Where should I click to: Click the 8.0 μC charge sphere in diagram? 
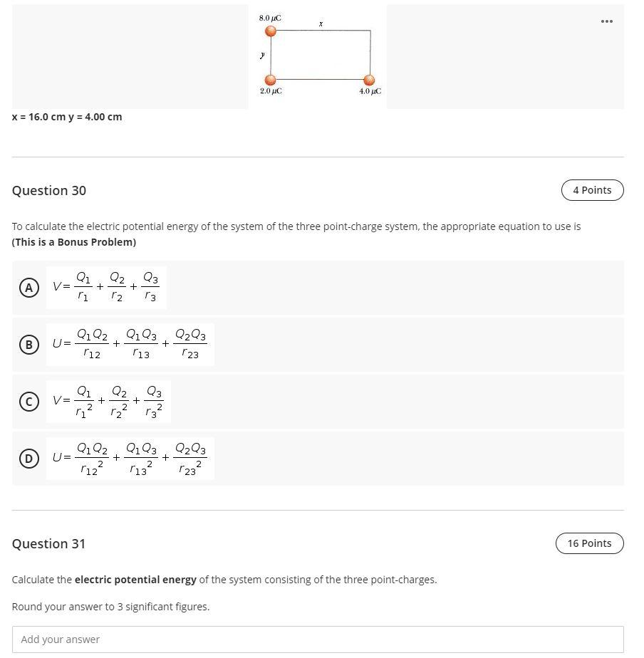tap(271, 31)
